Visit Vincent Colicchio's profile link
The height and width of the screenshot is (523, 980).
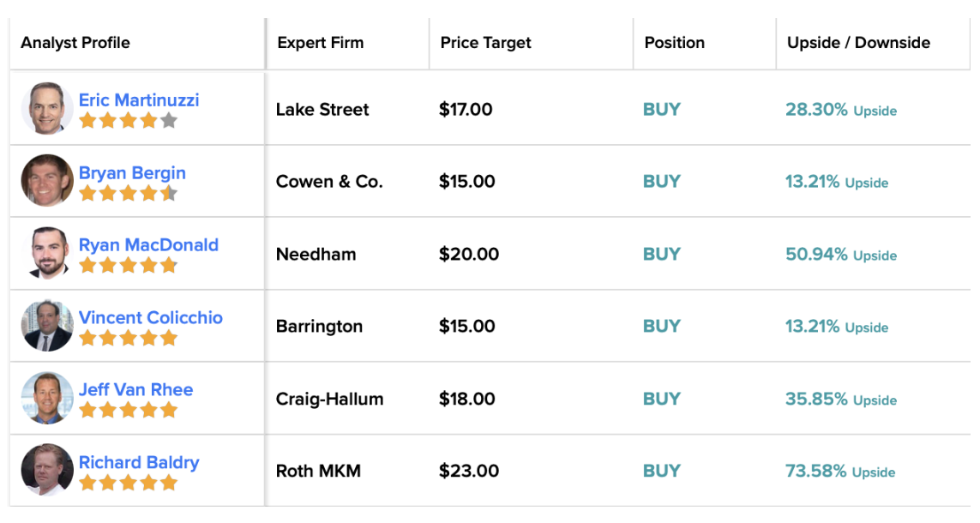(x=151, y=317)
